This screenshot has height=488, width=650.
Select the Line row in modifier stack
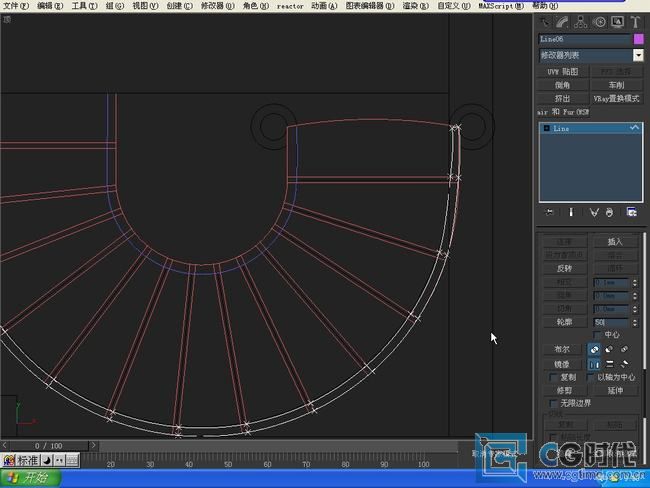[591, 129]
